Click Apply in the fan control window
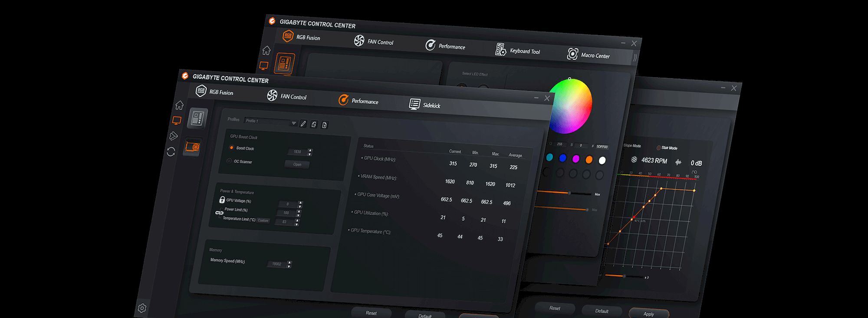Screen dimensions: 868x318 [648, 313]
